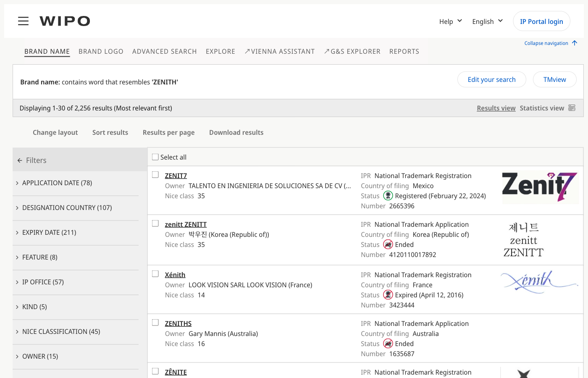Open the Zenit7 logo thumbnail
The width and height of the screenshot is (588, 378).
[x=540, y=187]
